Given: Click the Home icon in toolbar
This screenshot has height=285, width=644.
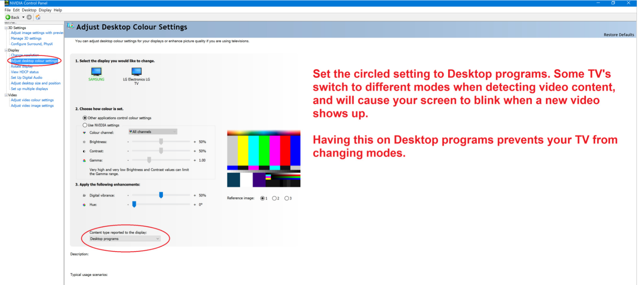Looking at the screenshot, I should [38, 17].
